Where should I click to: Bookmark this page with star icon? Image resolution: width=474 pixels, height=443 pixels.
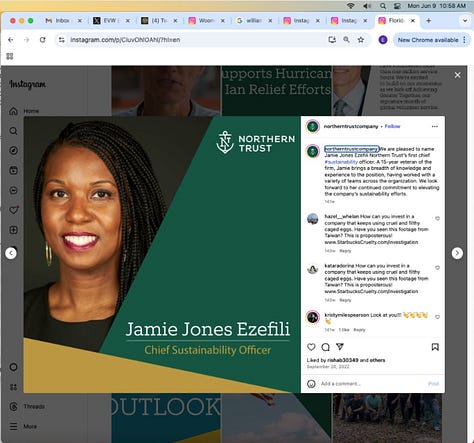[x=361, y=40]
